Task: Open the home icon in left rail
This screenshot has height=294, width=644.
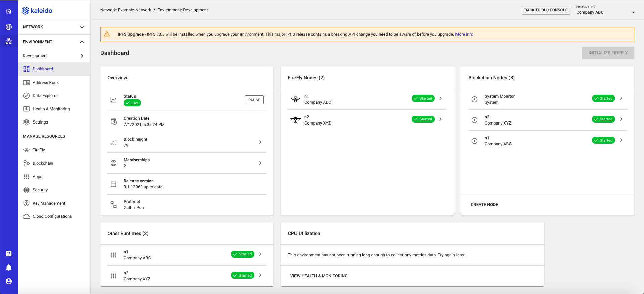Action: coord(9,11)
